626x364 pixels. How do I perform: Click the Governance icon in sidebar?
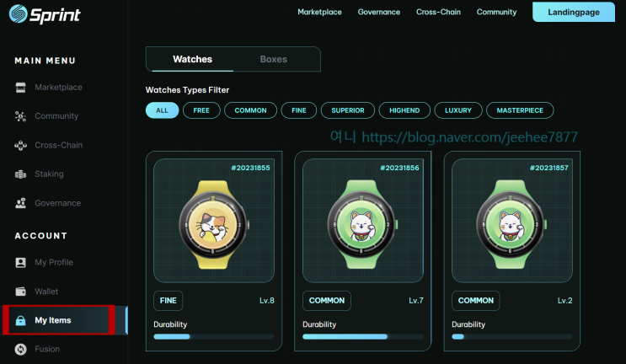pos(20,203)
